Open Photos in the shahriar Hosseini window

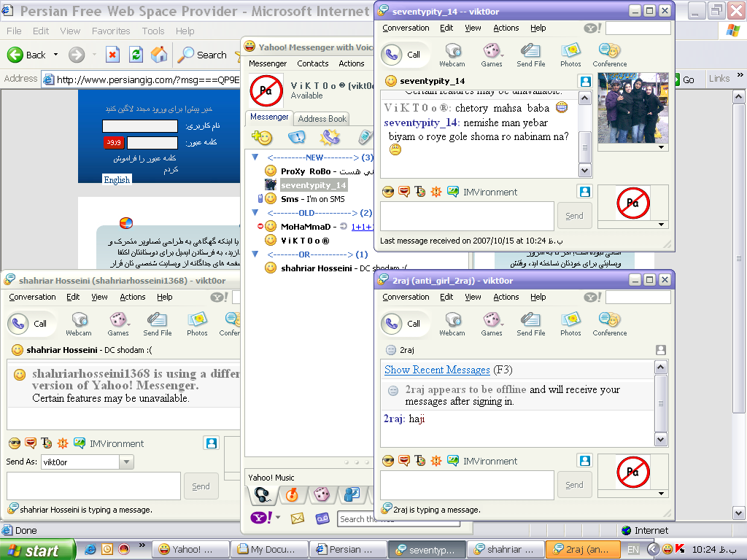point(197,324)
